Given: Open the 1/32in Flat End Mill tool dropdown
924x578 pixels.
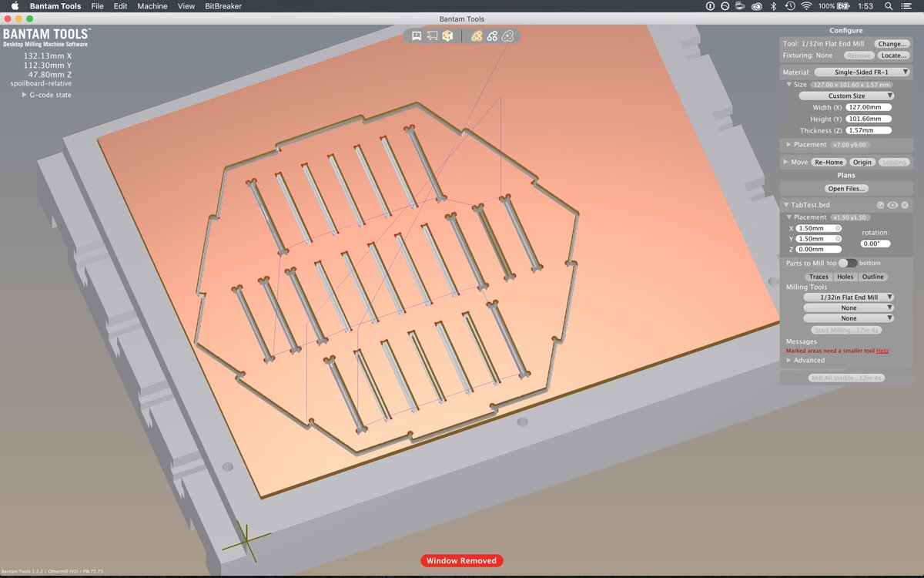Looking at the screenshot, I should coord(848,297).
